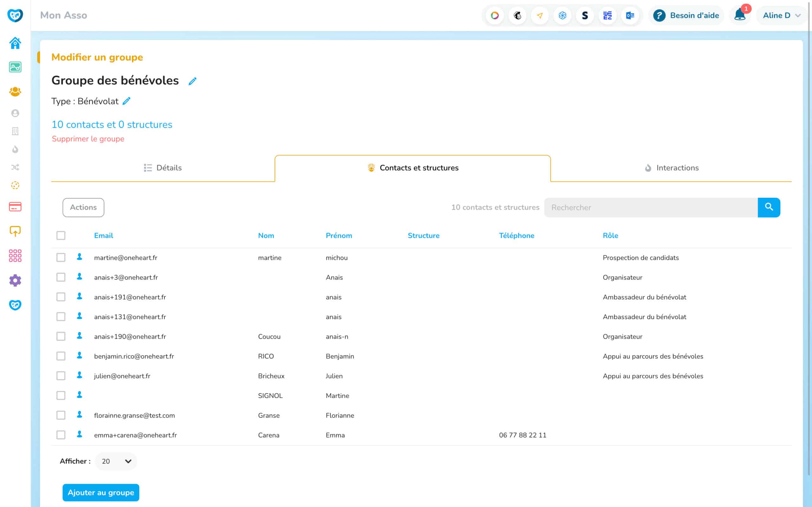Expand the Afficher 20 rows dropdown
The image size is (812, 507).
116,461
